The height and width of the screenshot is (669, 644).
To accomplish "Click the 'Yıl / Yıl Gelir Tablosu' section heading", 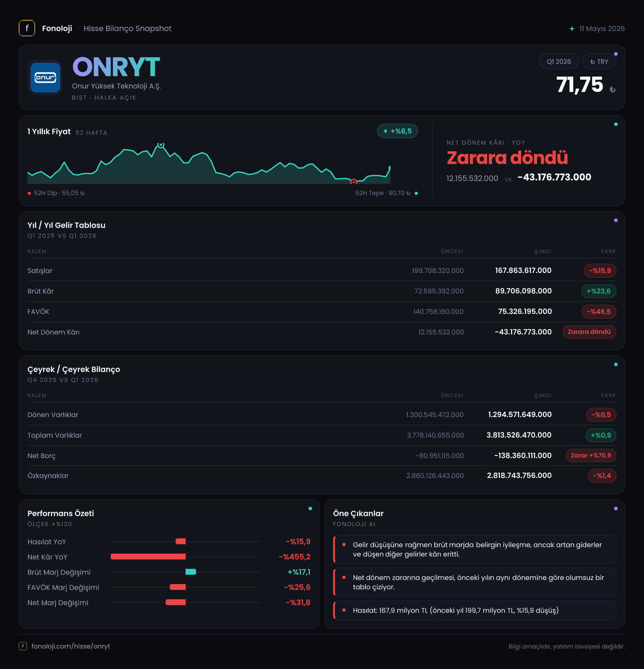I will tap(66, 225).
